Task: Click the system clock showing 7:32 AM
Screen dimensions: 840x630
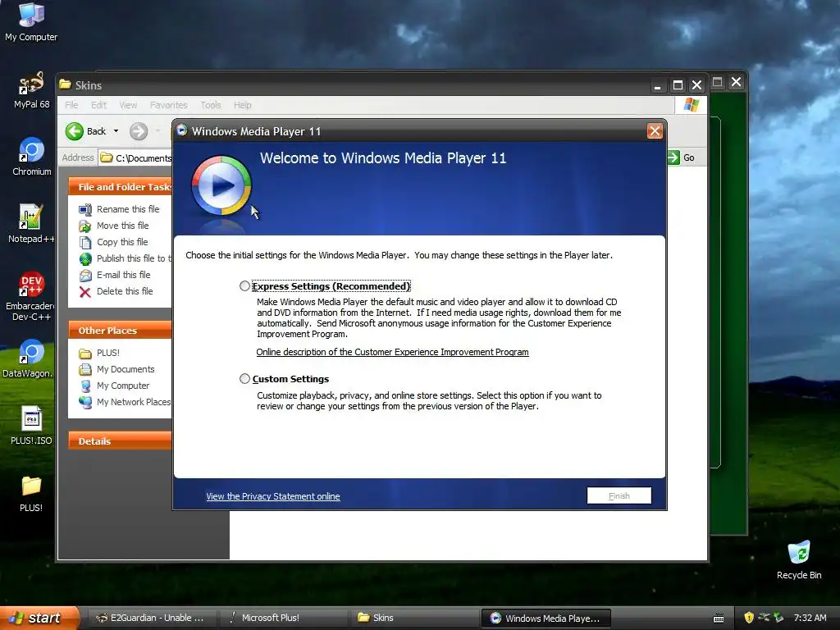Action: tap(810, 618)
